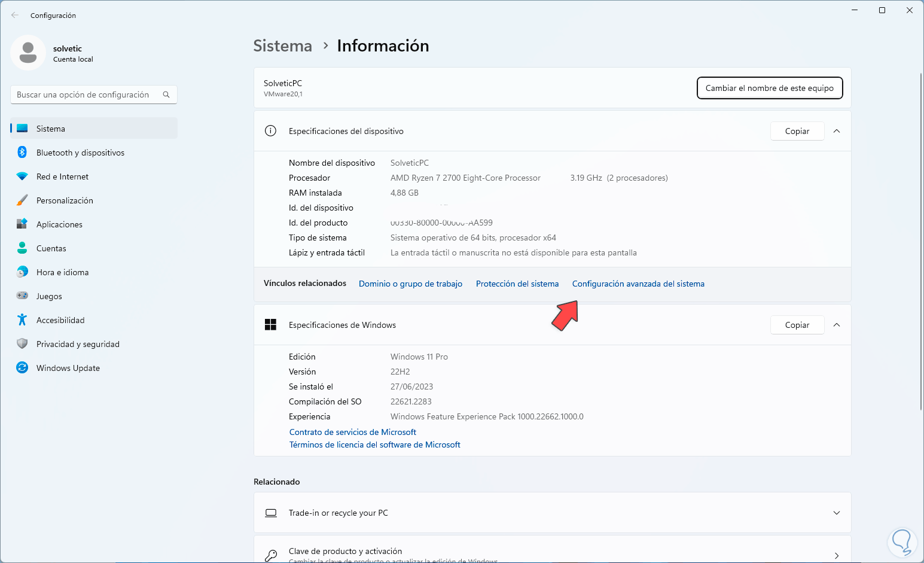The width and height of the screenshot is (924, 563).
Task: Copy the device specifications
Action: 797,131
